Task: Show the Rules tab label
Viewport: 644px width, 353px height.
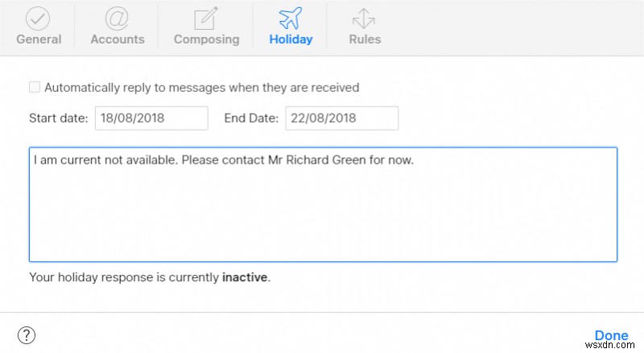Action: (x=365, y=39)
